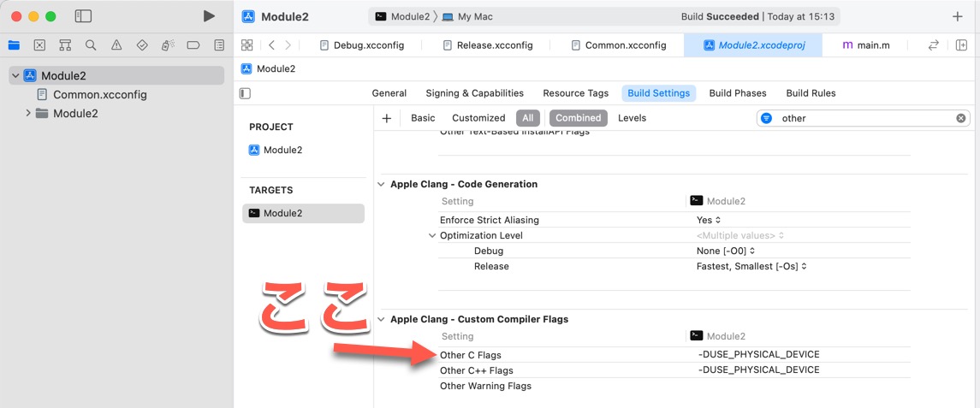Switch to the Build Phases tab
The width and height of the screenshot is (980, 408).
738,93
